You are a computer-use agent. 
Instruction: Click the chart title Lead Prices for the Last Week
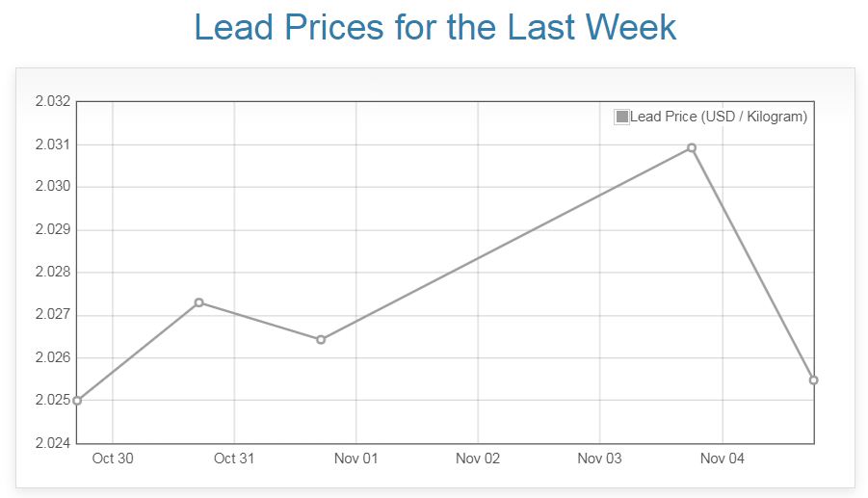[434, 27]
